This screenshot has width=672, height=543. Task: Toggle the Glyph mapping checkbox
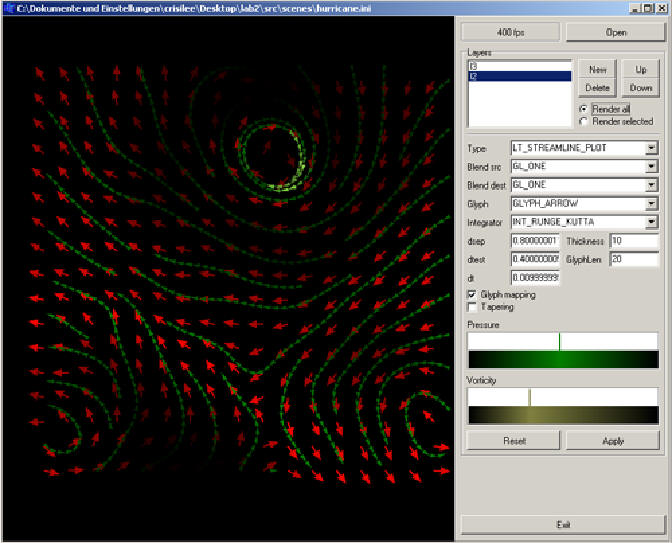tap(473, 295)
